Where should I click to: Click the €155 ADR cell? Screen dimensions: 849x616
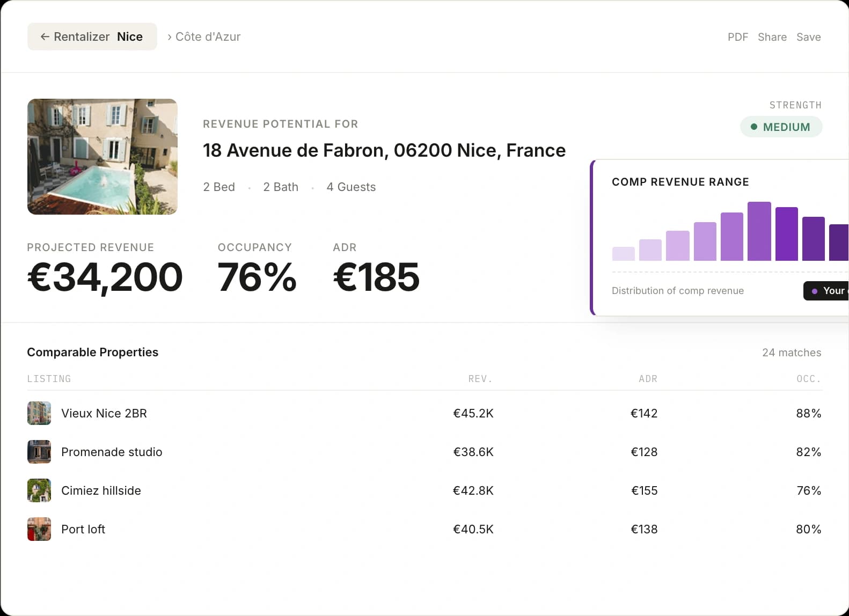tap(645, 490)
